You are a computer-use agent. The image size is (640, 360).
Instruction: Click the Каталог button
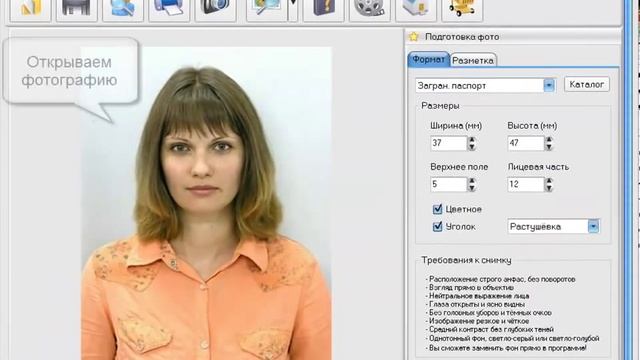(x=587, y=84)
